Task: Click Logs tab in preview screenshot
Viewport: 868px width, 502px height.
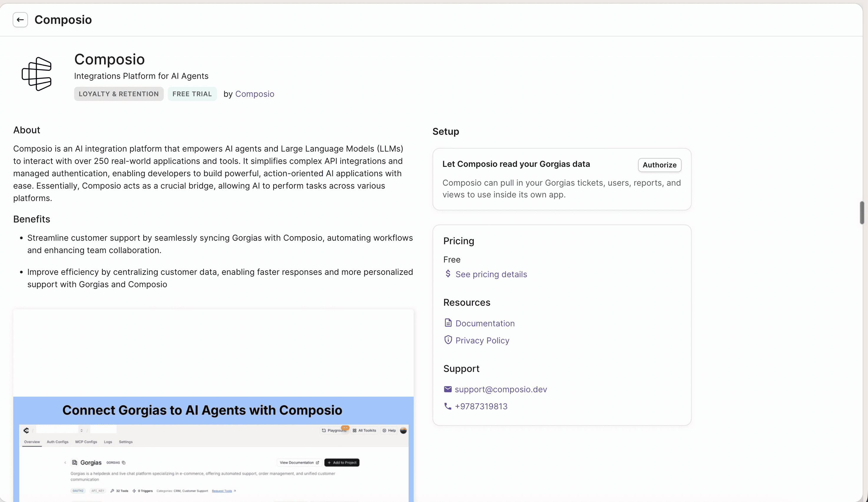Action: pos(108,442)
